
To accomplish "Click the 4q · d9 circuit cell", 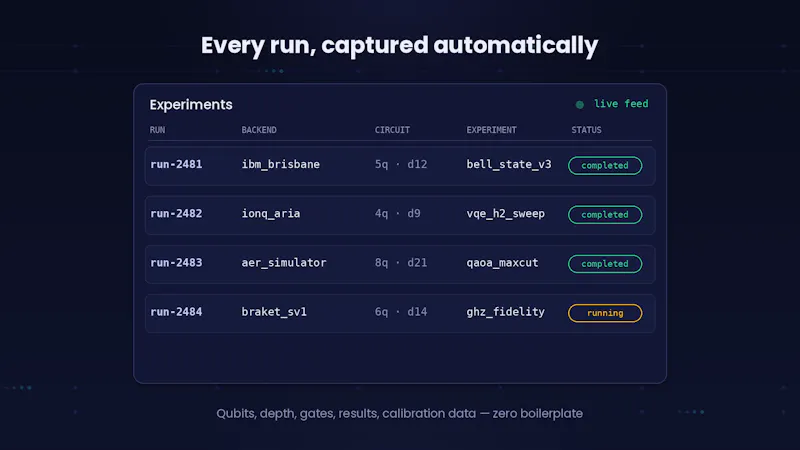I will [x=397, y=213].
